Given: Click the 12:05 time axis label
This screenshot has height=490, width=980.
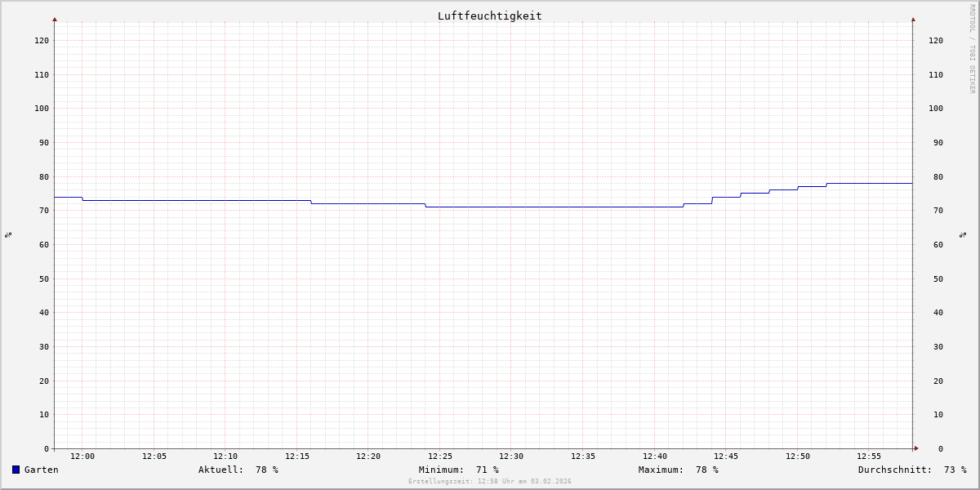Looking at the screenshot, I should point(154,457).
